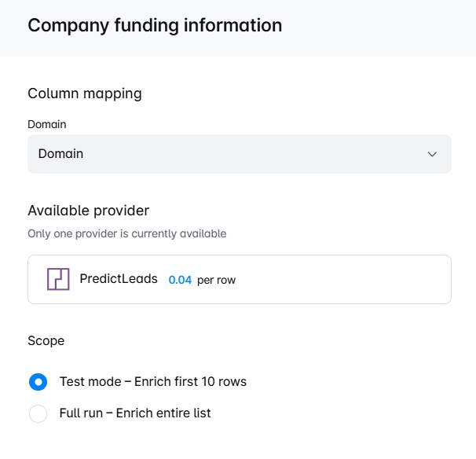Click the "Company funding information" title
The image size is (476, 459).
(x=155, y=25)
